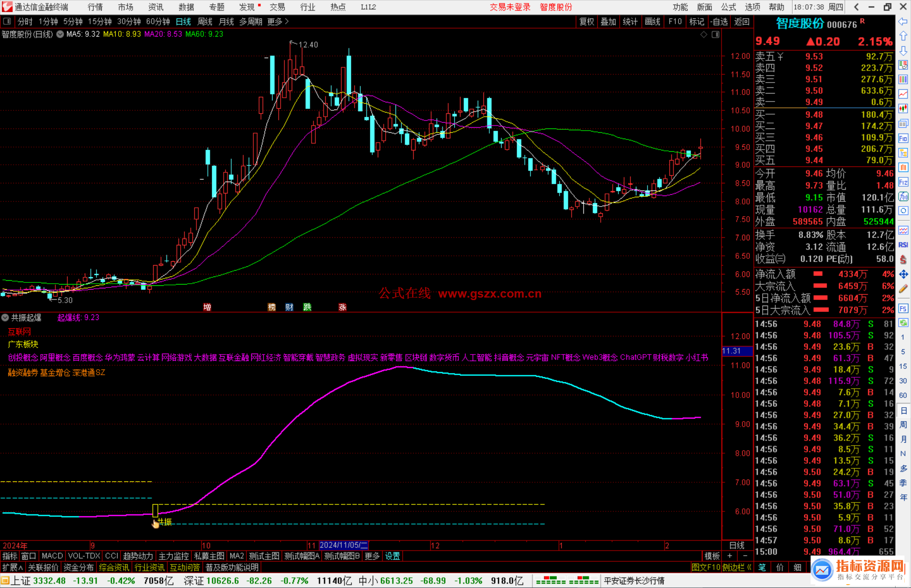Click the F12 trading sidebar icon

pyautogui.click(x=903, y=182)
